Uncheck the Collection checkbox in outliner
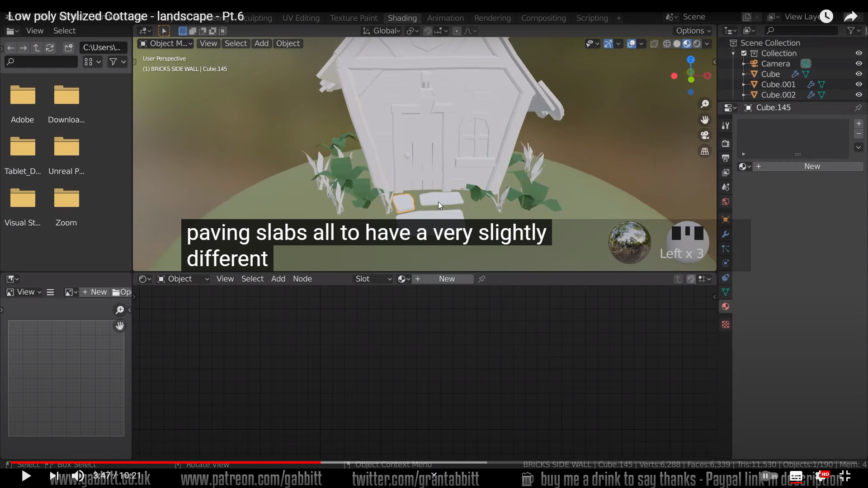The height and width of the screenshot is (488, 868). (x=744, y=53)
